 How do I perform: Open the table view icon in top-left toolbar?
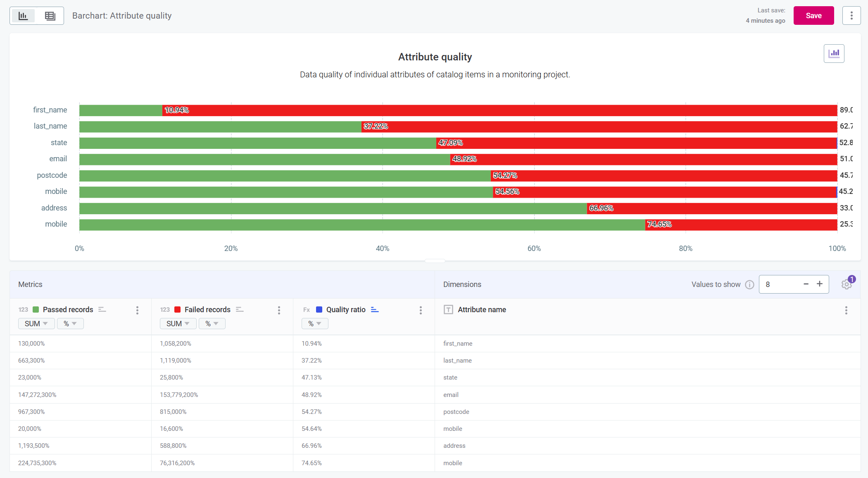(50, 15)
